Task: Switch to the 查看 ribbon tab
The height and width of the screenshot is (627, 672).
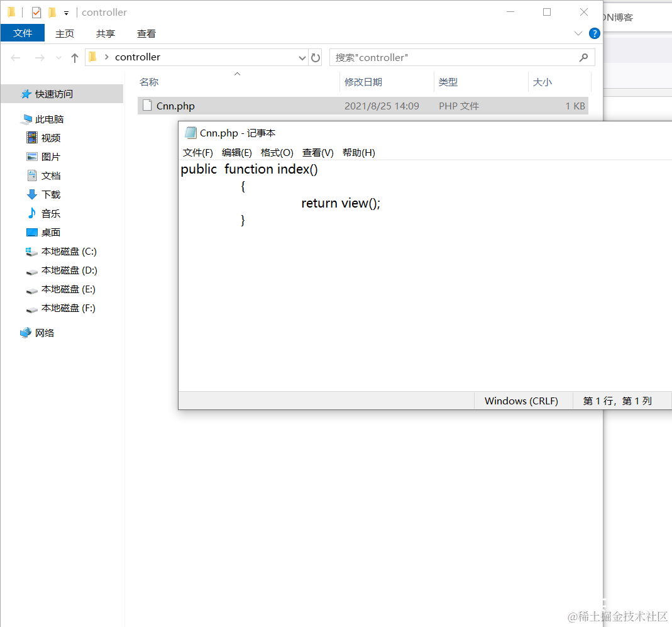Action: point(146,33)
